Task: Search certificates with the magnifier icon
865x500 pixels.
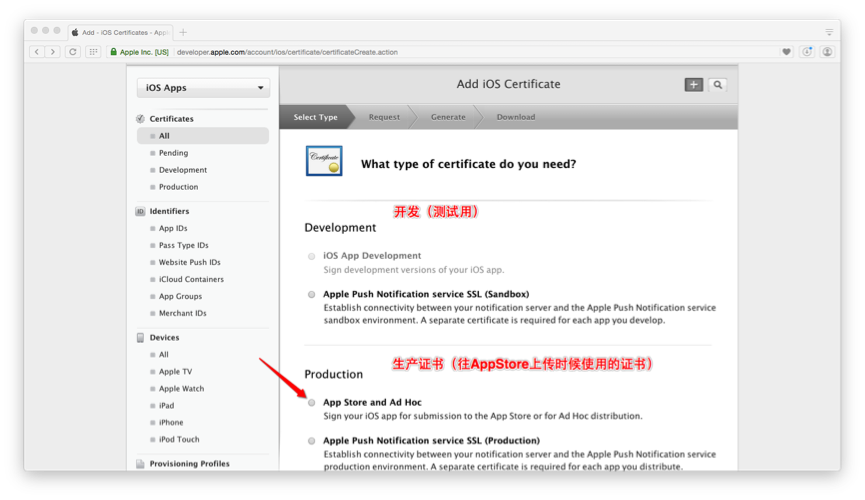Action: click(717, 84)
